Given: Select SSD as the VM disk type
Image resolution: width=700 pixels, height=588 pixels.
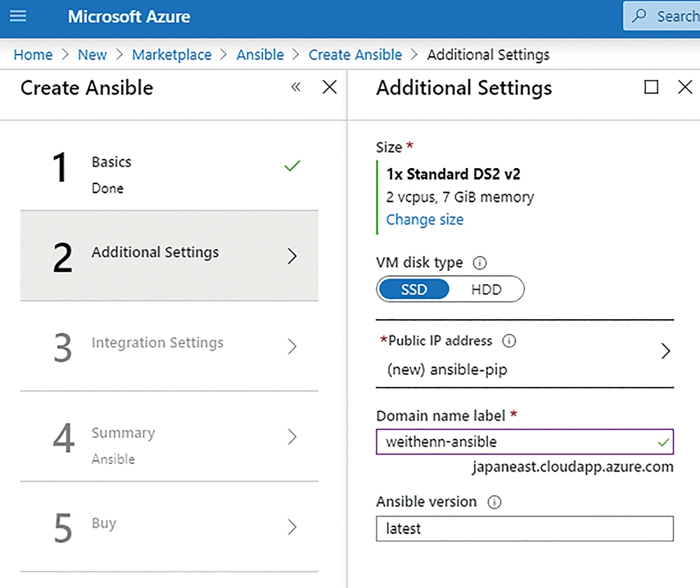Looking at the screenshot, I should tap(414, 289).
